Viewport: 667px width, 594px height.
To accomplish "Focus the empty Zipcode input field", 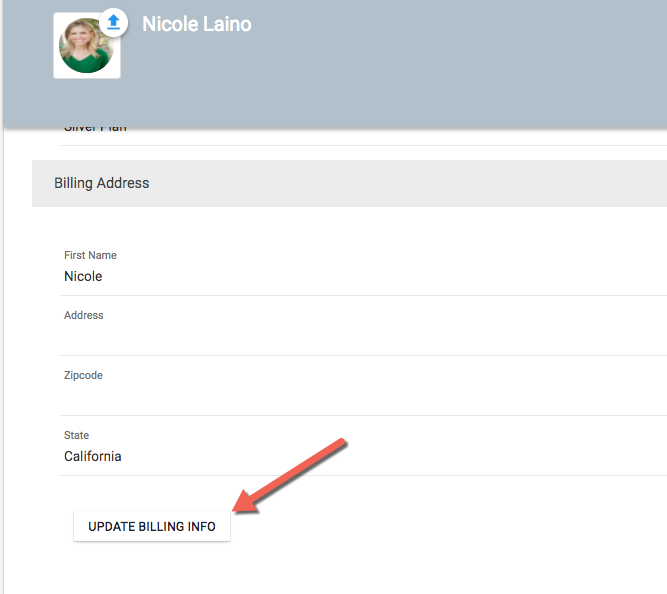I will pyautogui.click(x=300, y=397).
